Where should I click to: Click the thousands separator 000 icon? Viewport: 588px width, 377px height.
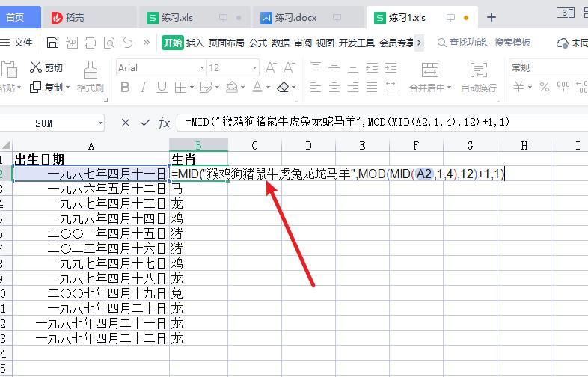563,87
